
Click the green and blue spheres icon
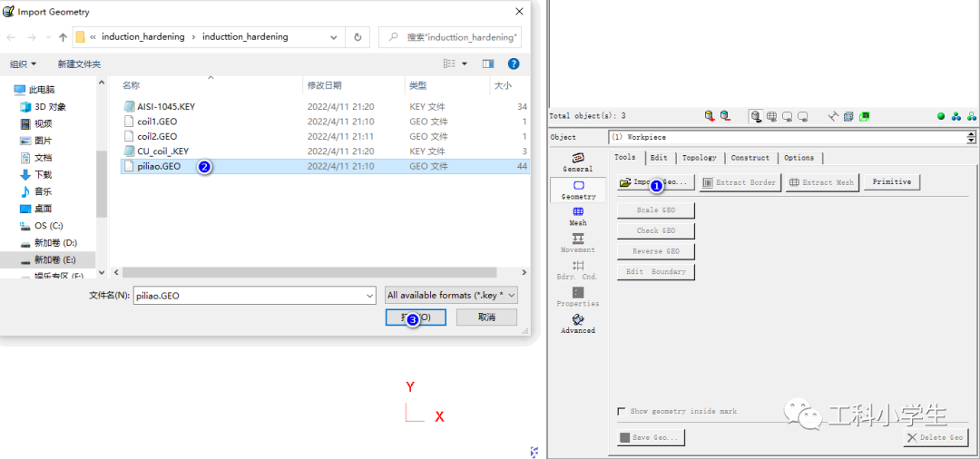click(x=972, y=116)
